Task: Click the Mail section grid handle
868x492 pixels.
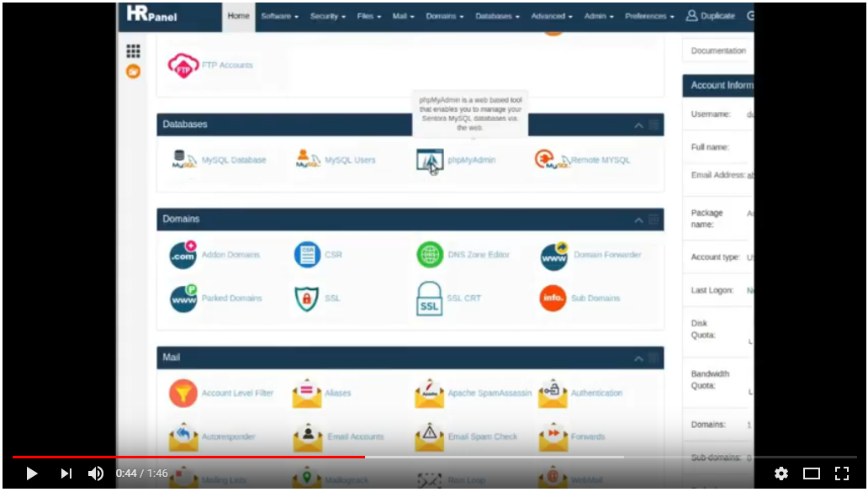Action: [x=654, y=358]
